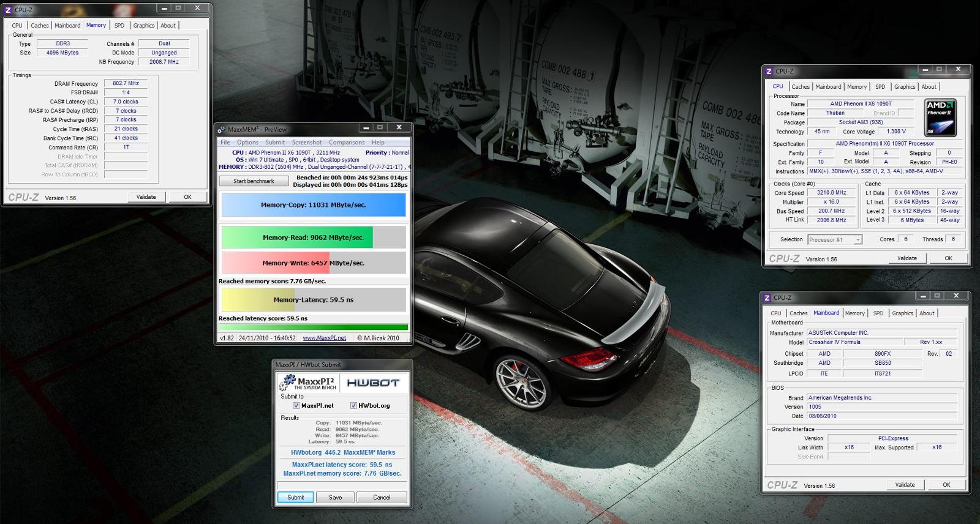Open the Screenshot menu in MaxxMEM²
980x524 pixels.
(x=307, y=142)
